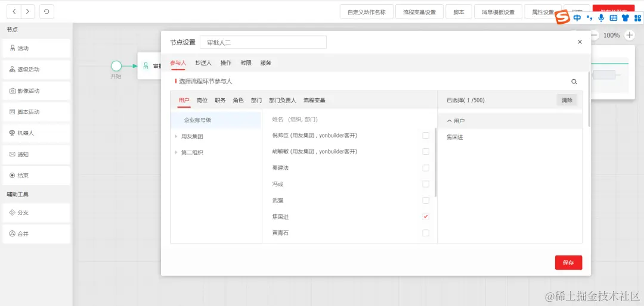Zoom out with the minus icon
The width and height of the screenshot is (644, 306).
pos(595,35)
